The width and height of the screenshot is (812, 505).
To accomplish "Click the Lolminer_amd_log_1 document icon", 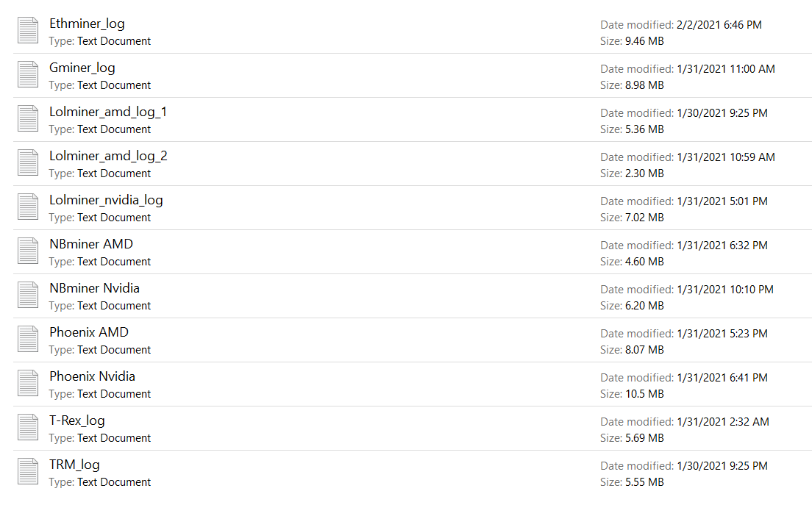I will click(28, 119).
